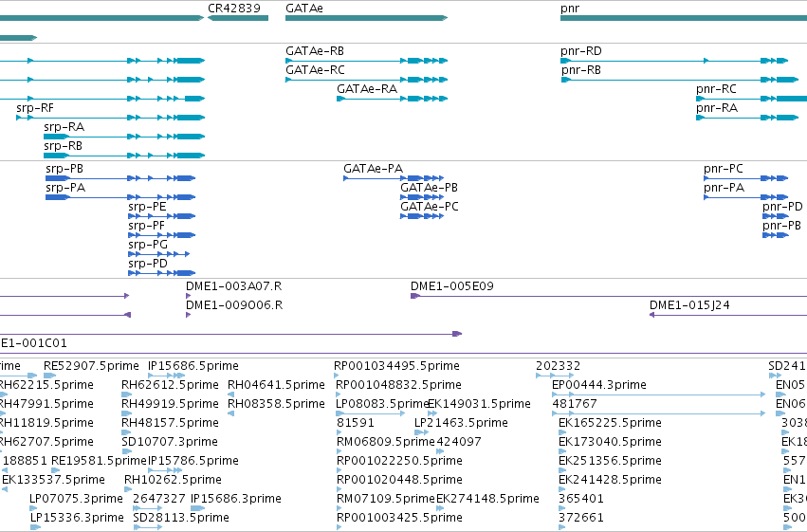Select the GATAe-RC transcript label
This screenshot has width=807, height=532.
pos(315,70)
